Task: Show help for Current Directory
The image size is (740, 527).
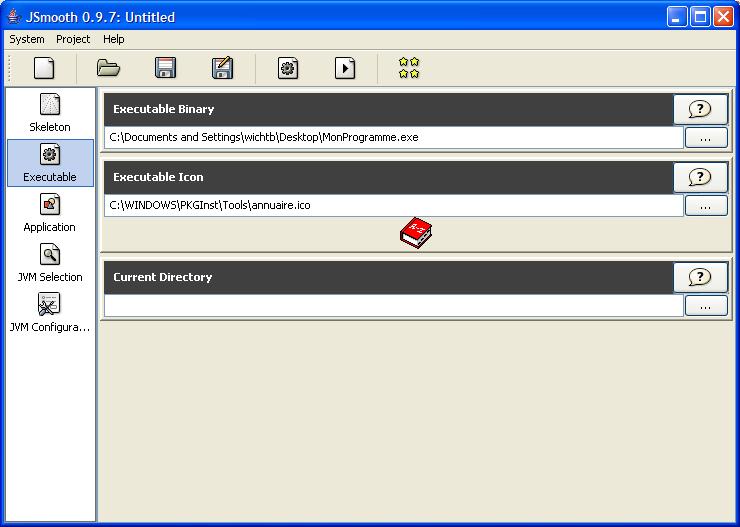Action: [700, 277]
